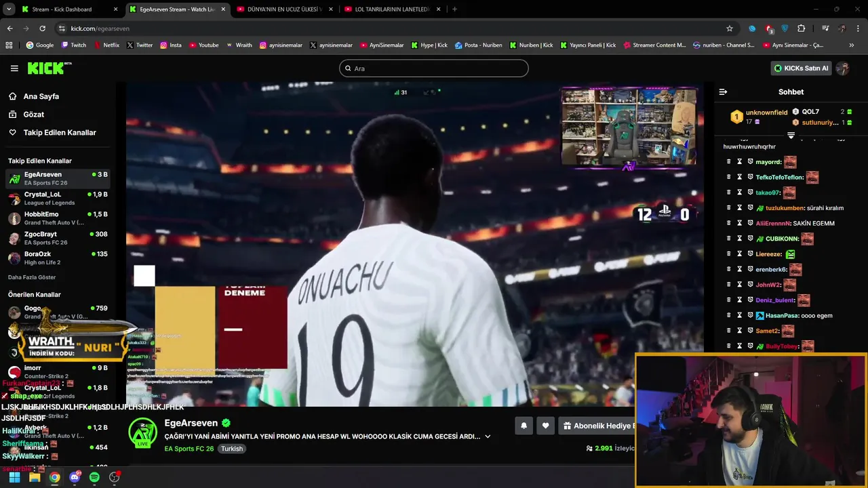868x488 pixels.
Task: Open Twitch bookmark
Action: tap(74, 45)
